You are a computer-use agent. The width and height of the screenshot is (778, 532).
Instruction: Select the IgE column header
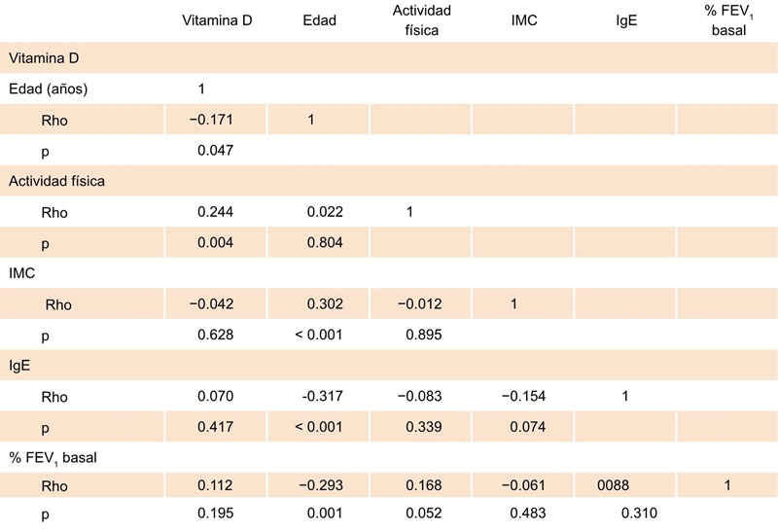(626, 20)
